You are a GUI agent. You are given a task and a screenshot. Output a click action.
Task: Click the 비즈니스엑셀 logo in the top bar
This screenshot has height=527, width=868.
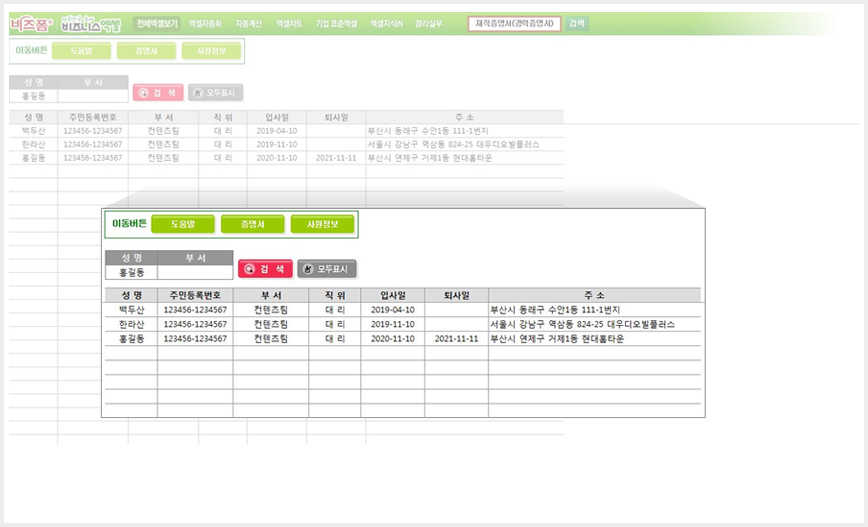tap(91, 24)
